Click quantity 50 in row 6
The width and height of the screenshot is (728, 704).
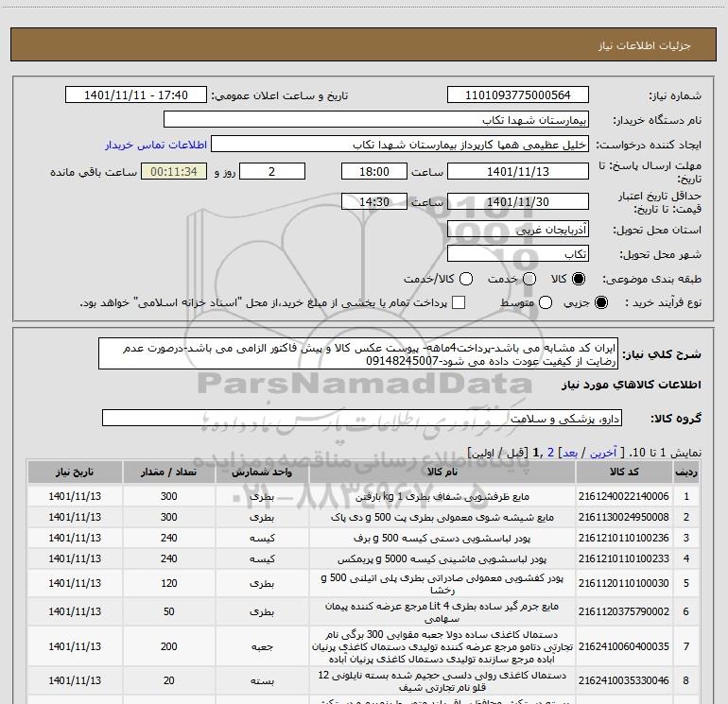pos(168,611)
